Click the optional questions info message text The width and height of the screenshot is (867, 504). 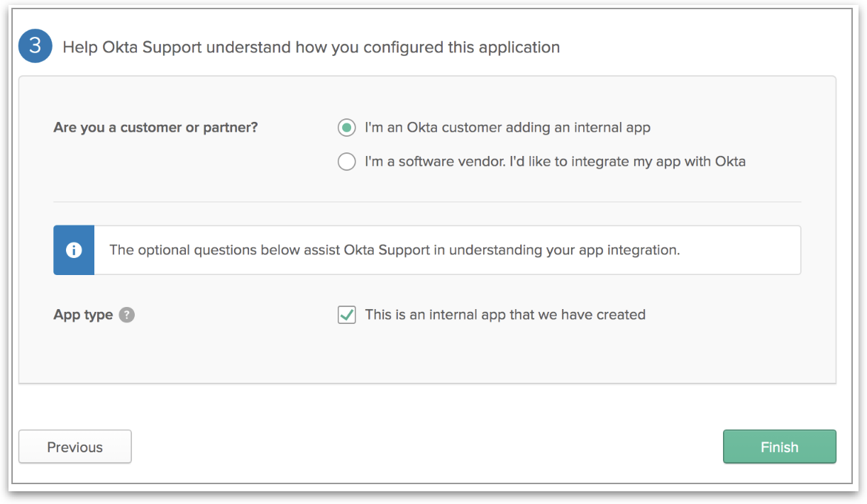(394, 250)
